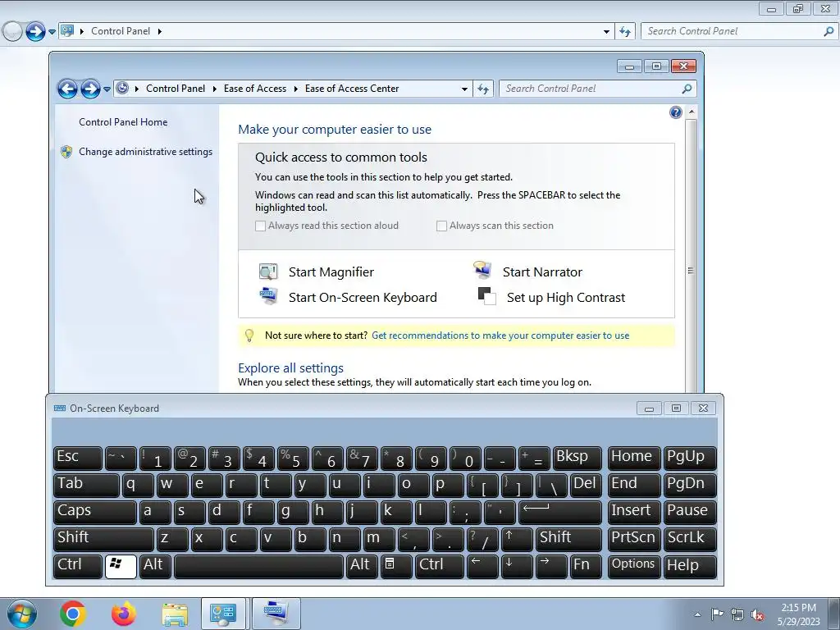Click Control Panel breadcrumb in background window
Screen dimensions: 840x630
click(x=121, y=32)
